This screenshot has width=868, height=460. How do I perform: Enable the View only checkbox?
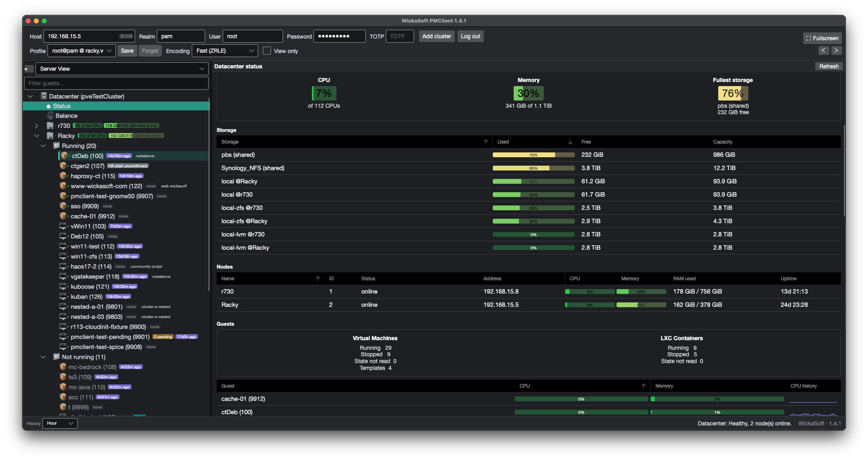pyautogui.click(x=267, y=51)
